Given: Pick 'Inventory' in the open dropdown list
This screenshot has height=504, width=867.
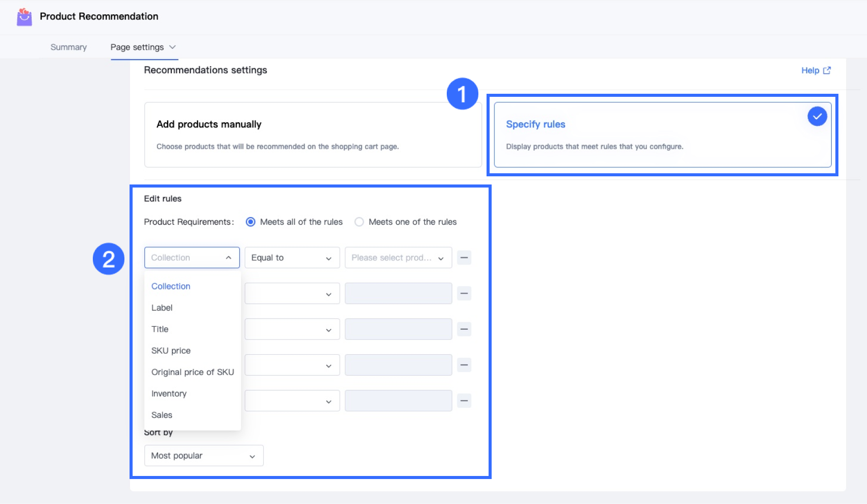Looking at the screenshot, I should pos(169,393).
